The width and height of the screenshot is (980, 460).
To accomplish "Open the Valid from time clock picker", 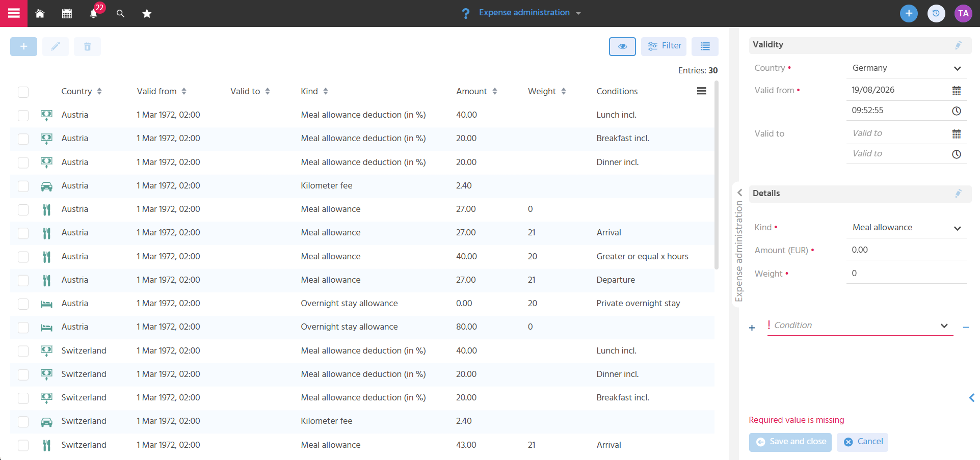I will pos(957,111).
